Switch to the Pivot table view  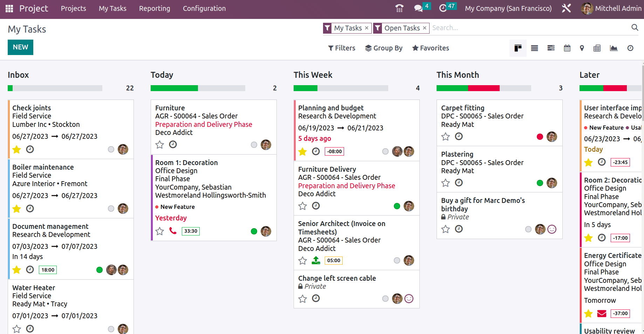[597, 48]
